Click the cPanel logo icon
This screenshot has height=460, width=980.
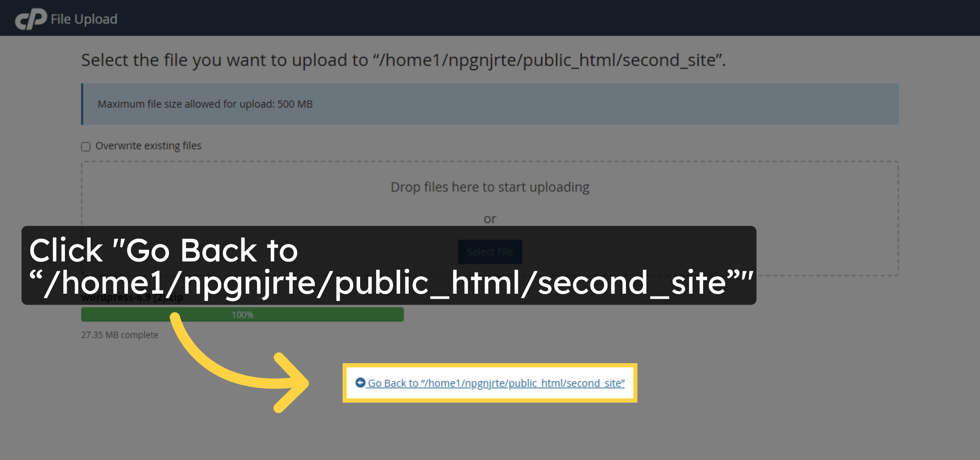(31, 19)
